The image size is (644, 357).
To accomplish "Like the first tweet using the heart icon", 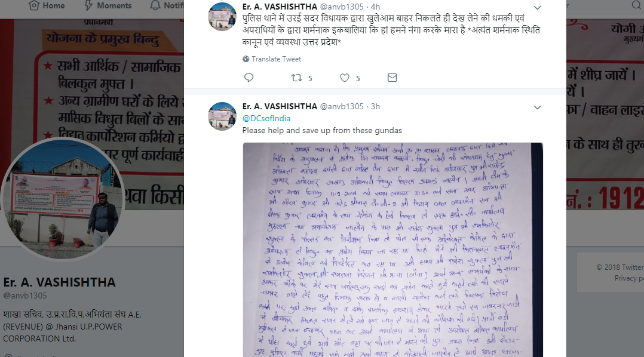I will pyautogui.click(x=345, y=78).
